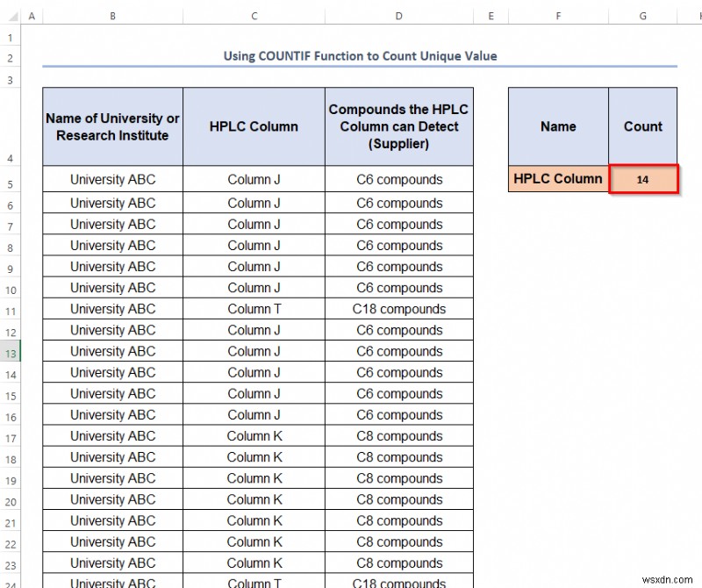702x588 pixels.
Task: Click the Column T cell in row 11
Action: tap(254, 309)
